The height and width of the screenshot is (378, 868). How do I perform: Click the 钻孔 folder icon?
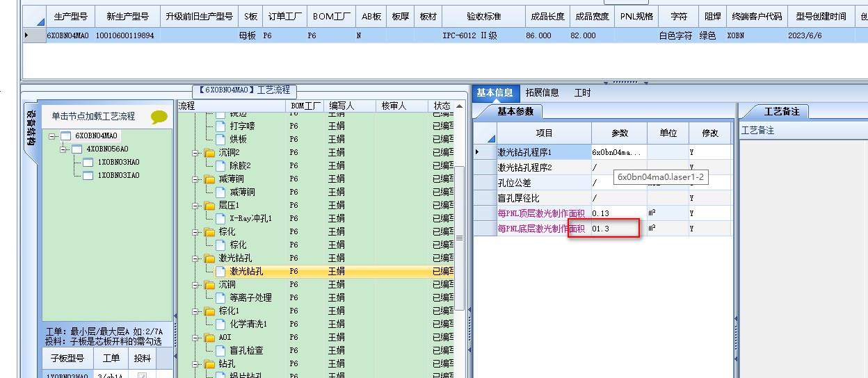tap(209, 363)
